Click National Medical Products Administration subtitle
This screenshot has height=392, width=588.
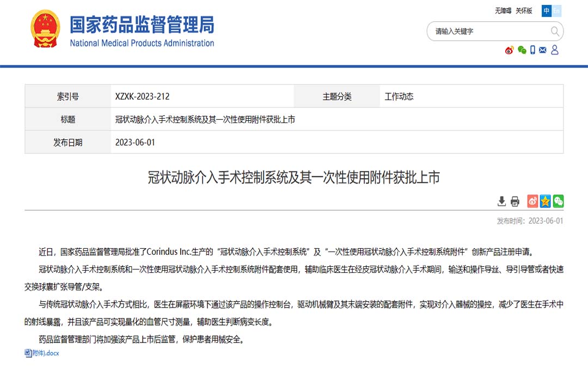pos(142,43)
